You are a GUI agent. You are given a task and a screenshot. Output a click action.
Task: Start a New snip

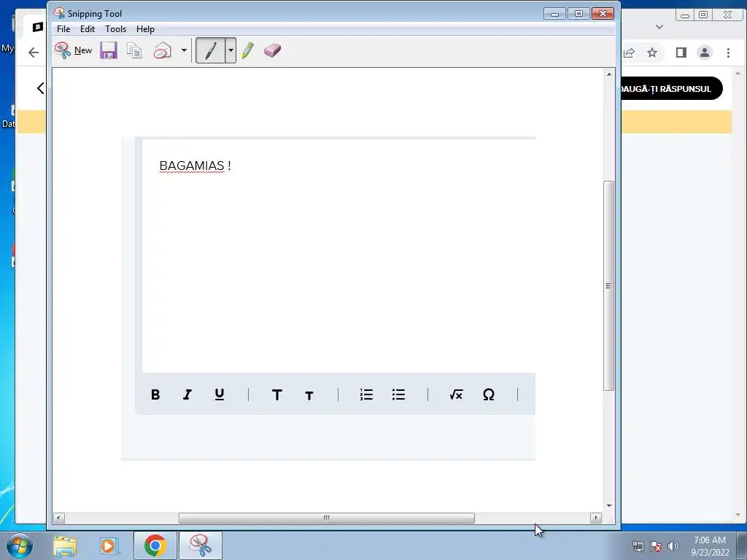tap(73, 50)
